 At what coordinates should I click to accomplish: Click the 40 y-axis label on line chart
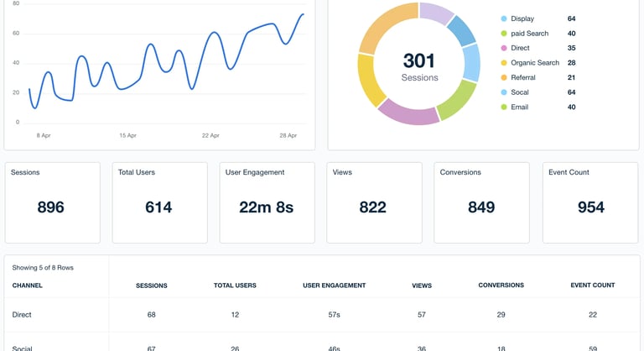pyautogui.click(x=16, y=63)
